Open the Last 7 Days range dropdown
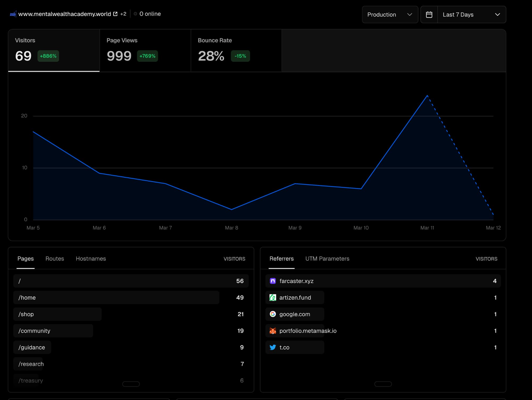532x400 pixels. pos(471,15)
